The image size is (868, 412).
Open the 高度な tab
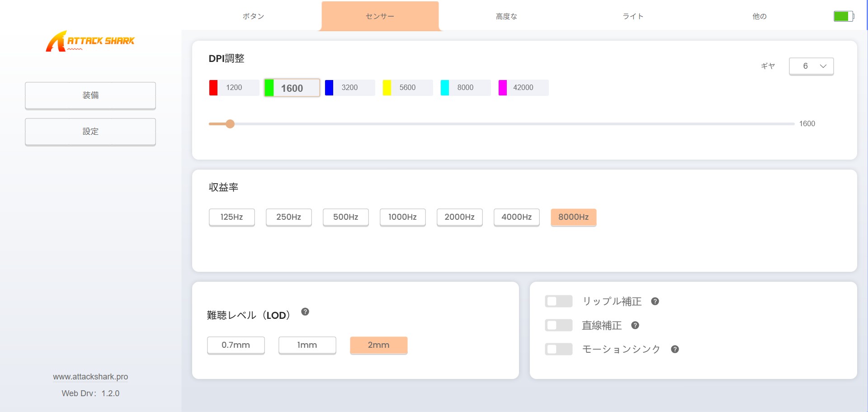[x=506, y=16]
